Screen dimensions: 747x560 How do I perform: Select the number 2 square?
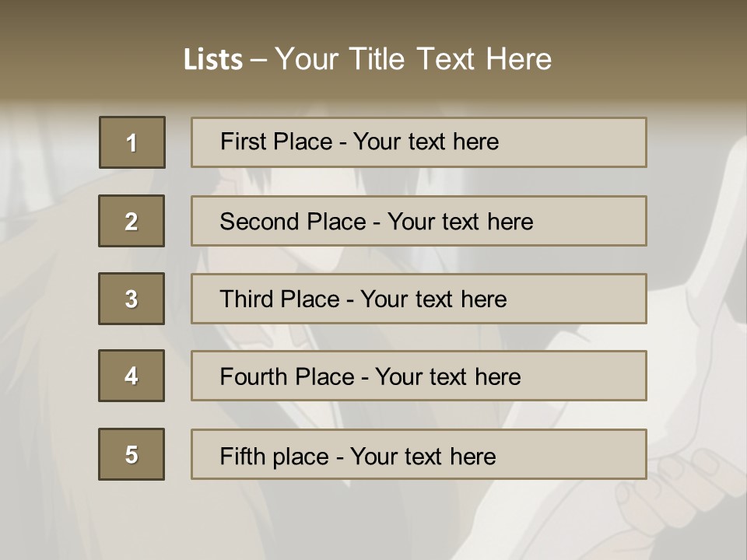click(x=132, y=221)
